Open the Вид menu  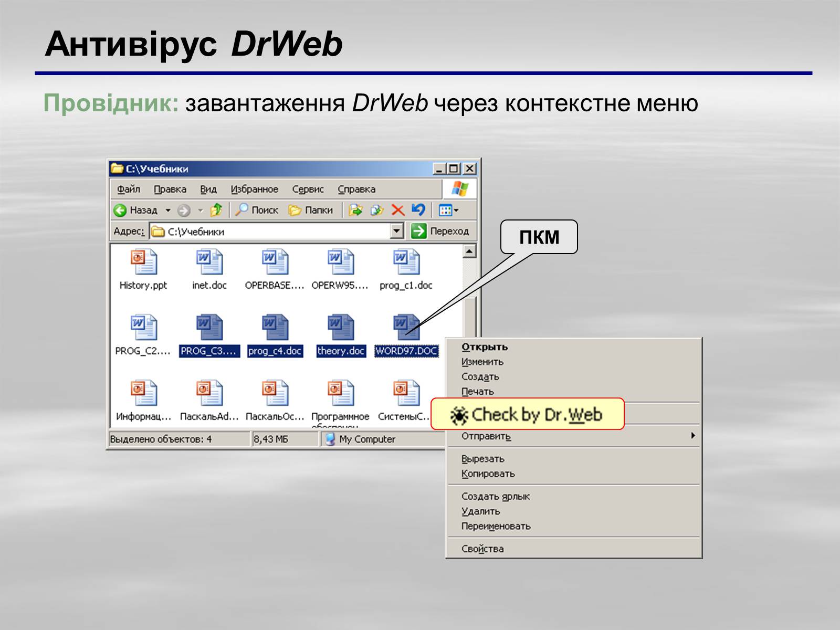coord(208,189)
